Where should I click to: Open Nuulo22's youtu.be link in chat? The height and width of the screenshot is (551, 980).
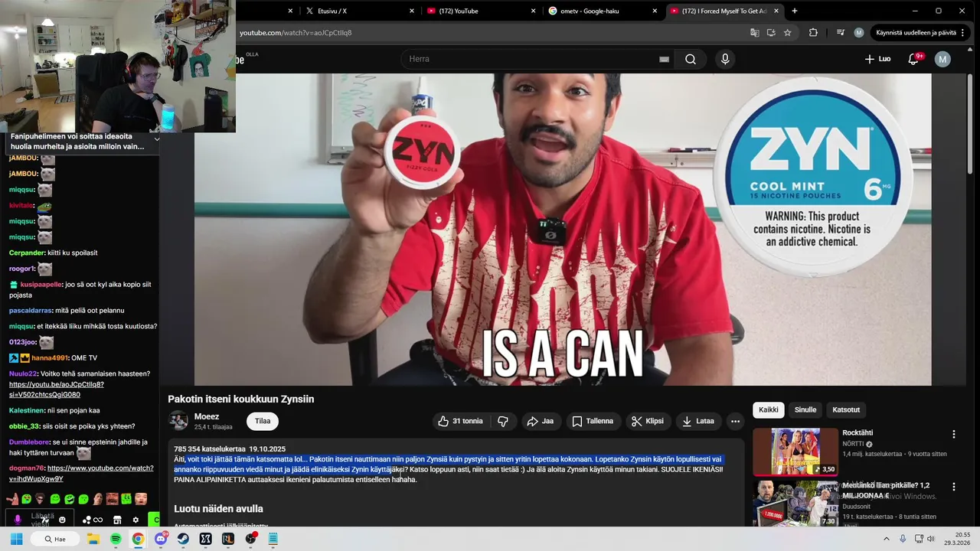coord(56,390)
